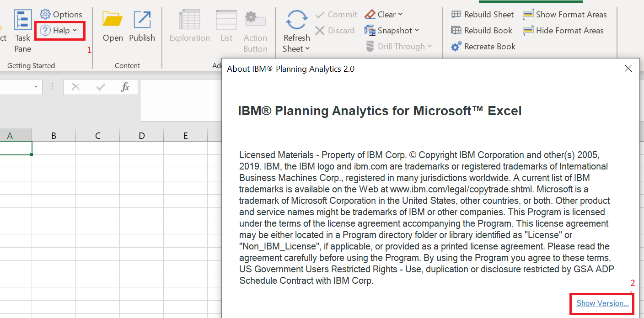Open the Options gear settings
Viewport: 644px width, 318px height.
pos(61,15)
